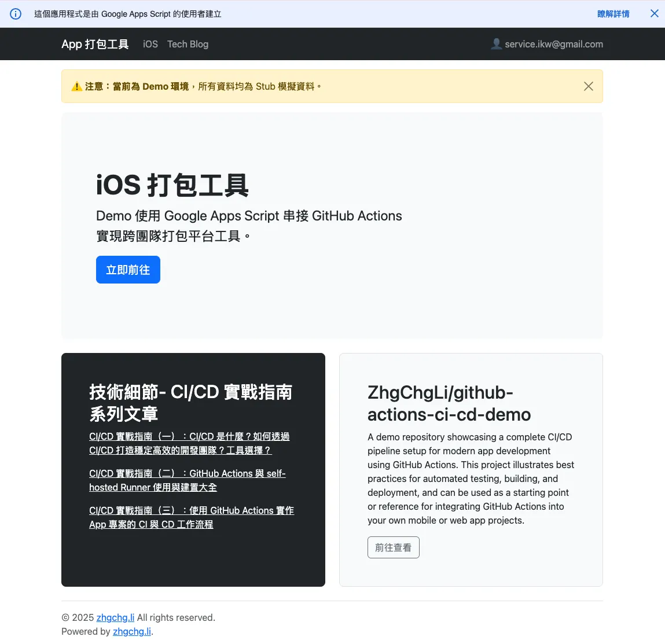665x644 pixels.
Task: Click the iOS 打包工具 main heading
Action: point(172,185)
